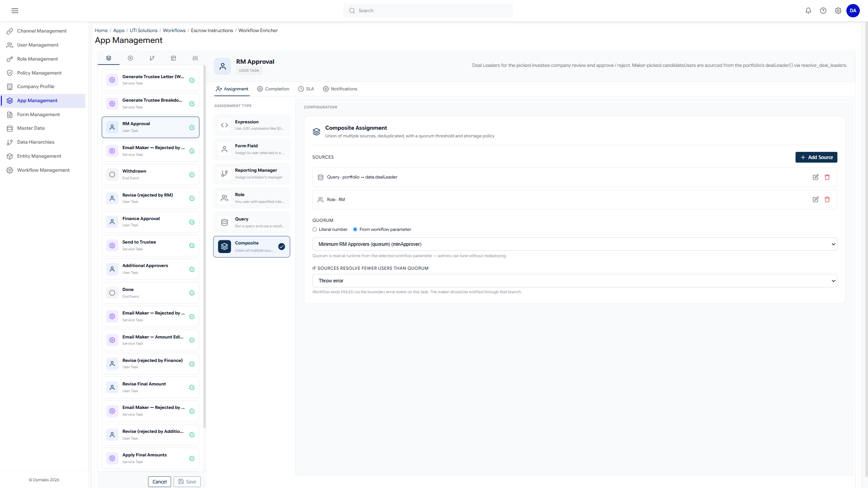Open Policy Management in the sidebar

(x=42, y=73)
